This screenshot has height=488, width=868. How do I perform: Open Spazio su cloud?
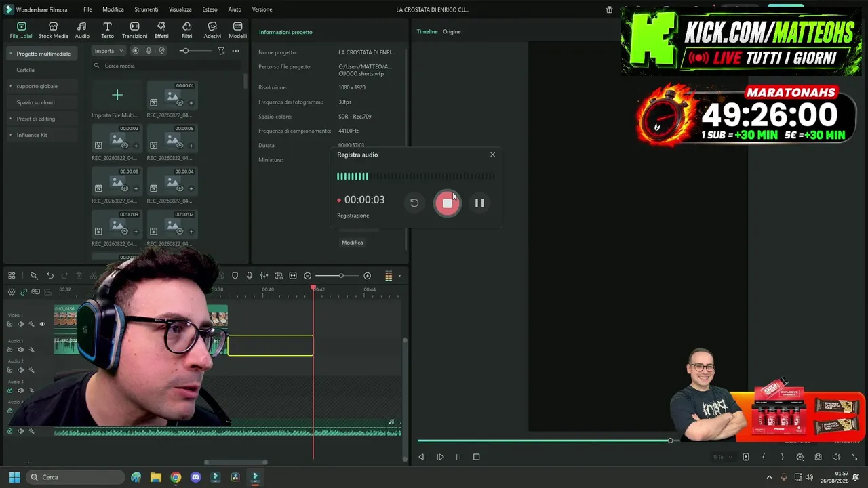(35, 102)
